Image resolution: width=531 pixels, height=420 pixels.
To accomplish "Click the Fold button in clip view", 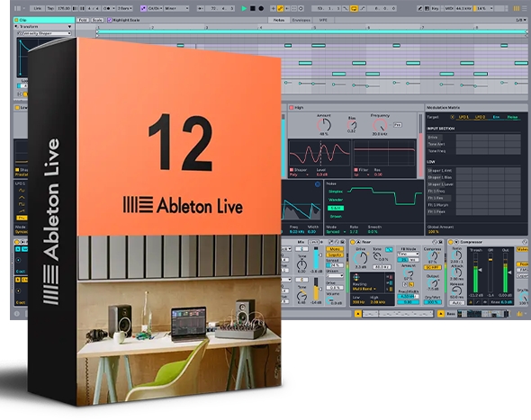I will pos(83,20).
